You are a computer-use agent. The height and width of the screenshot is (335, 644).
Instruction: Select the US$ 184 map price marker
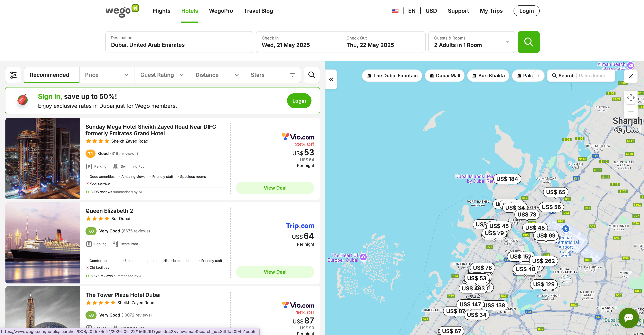coord(507,179)
